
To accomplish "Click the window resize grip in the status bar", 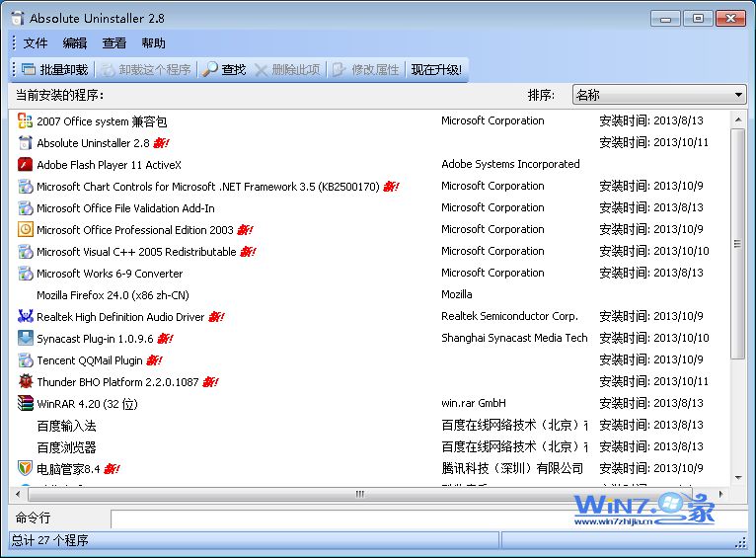I will [x=740, y=542].
